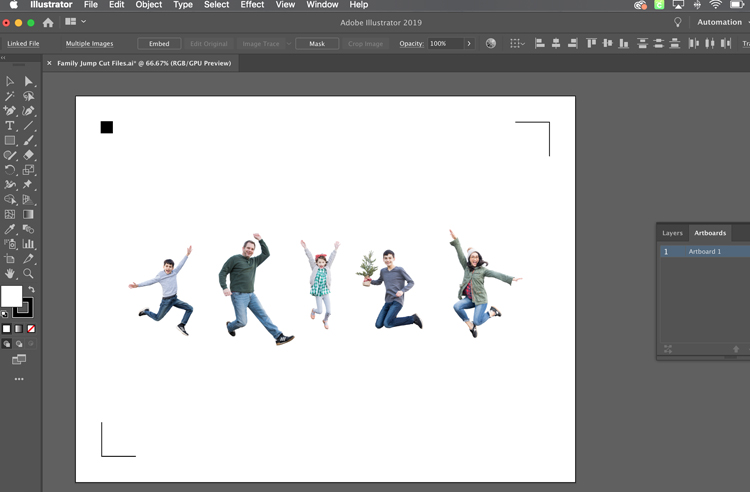
Task: Select the Scale tool
Action: (x=28, y=170)
